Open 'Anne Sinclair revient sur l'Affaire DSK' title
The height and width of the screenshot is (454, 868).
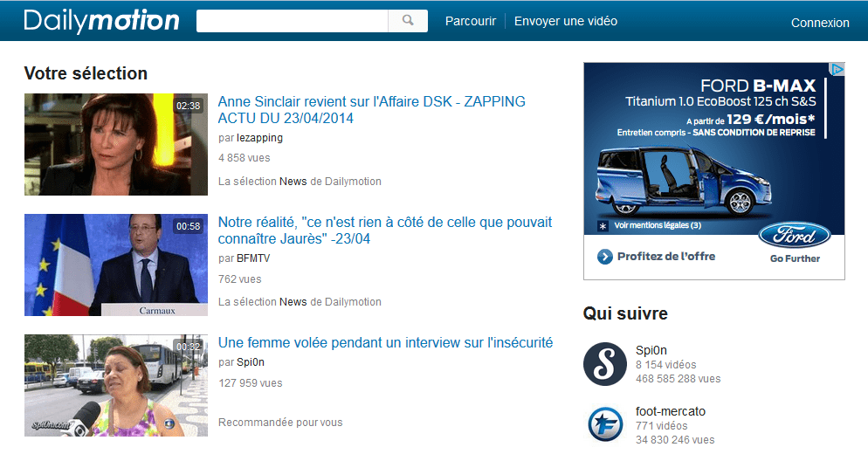click(371, 110)
